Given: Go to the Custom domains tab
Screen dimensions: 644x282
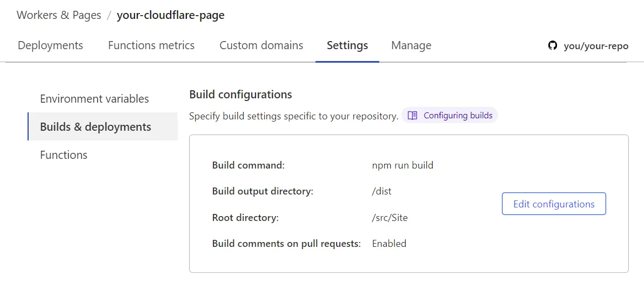Looking at the screenshot, I should (x=261, y=45).
